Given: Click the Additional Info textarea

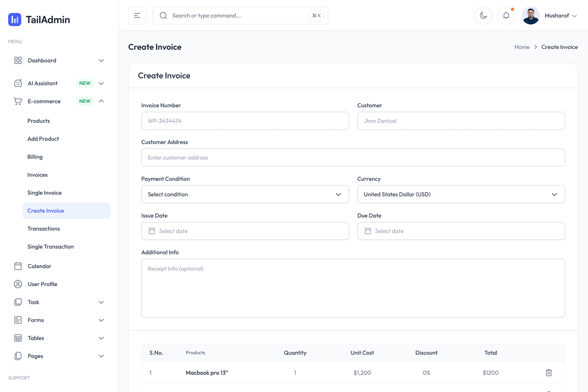Looking at the screenshot, I should click(353, 288).
